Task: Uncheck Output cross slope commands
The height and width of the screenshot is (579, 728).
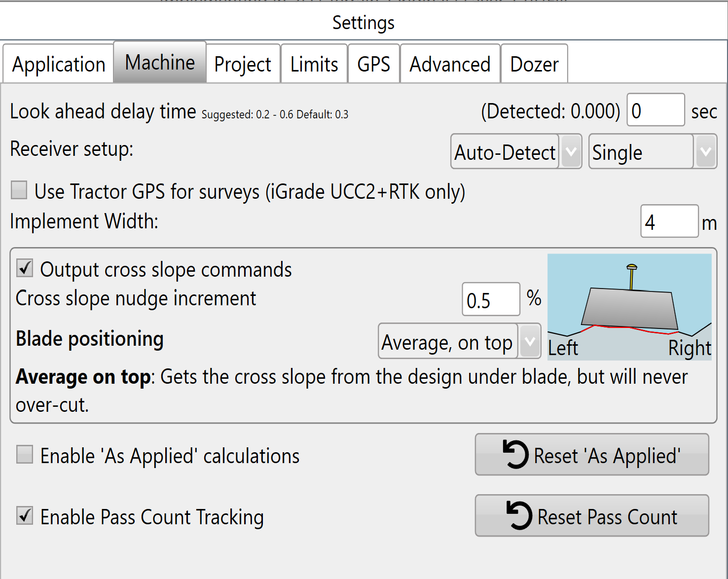Action: pyautogui.click(x=25, y=269)
